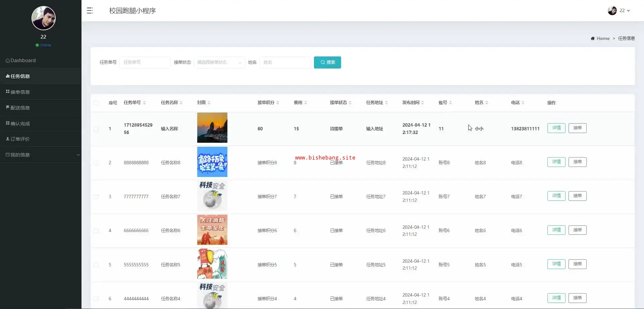The height and width of the screenshot is (309, 644).
Task: Select the checkbox for row 1
Action: 96,129
